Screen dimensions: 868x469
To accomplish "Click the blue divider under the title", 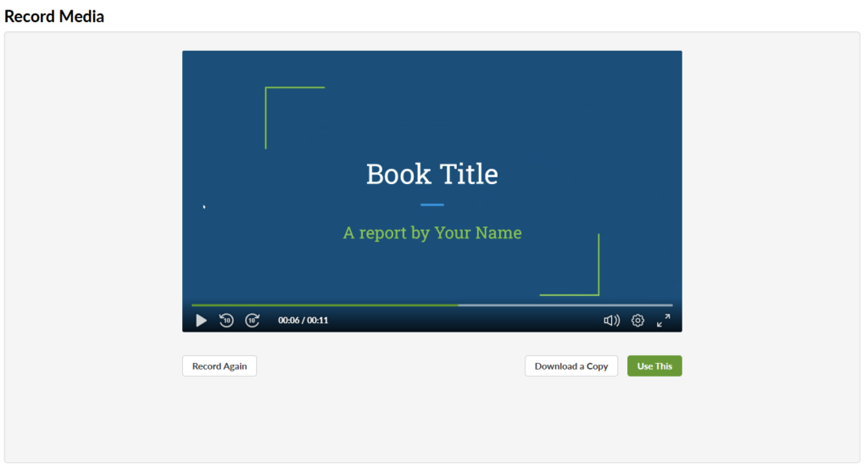I will [x=431, y=204].
